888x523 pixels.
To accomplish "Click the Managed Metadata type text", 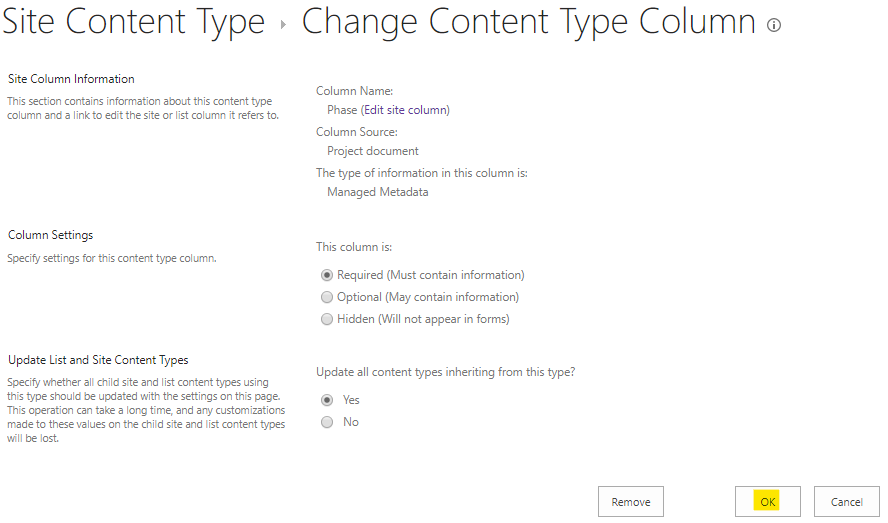I will point(378,192).
